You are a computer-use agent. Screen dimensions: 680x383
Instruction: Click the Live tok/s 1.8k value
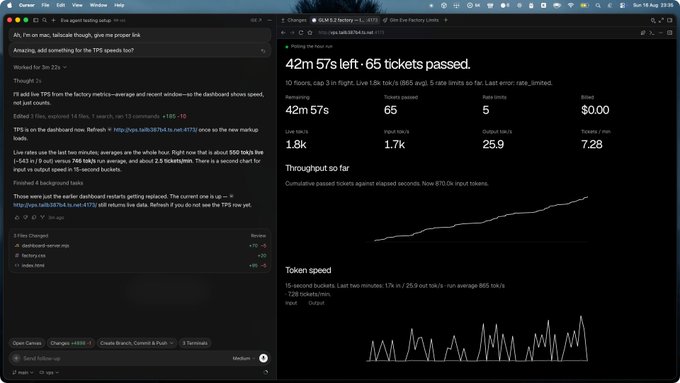click(296, 144)
